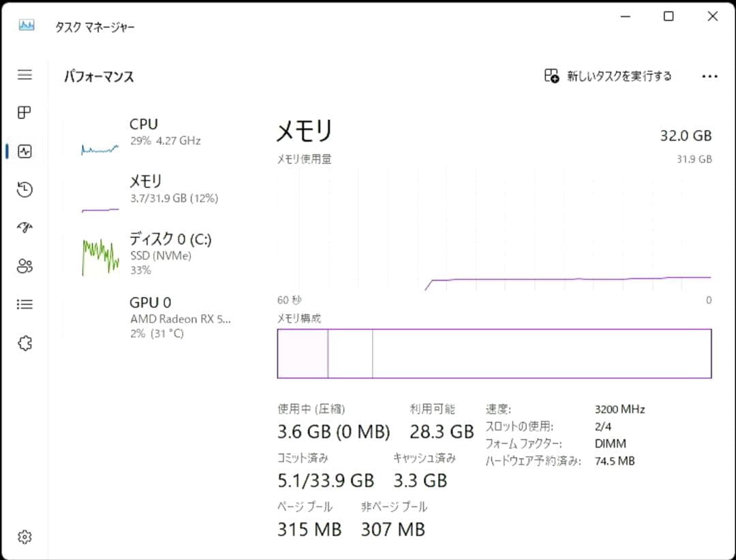Image resolution: width=736 pixels, height=560 pixels.
Task: Click the メモリ構成 composition bar
Action: click(x=495, y=353)
